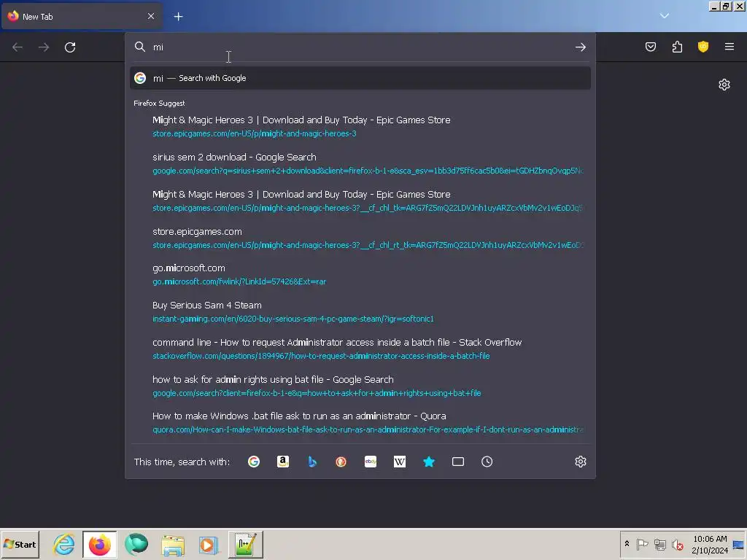Open search settings gear in dropdown
The width and height of the screenshot is (747, 560).
click(x=580, y=462)
